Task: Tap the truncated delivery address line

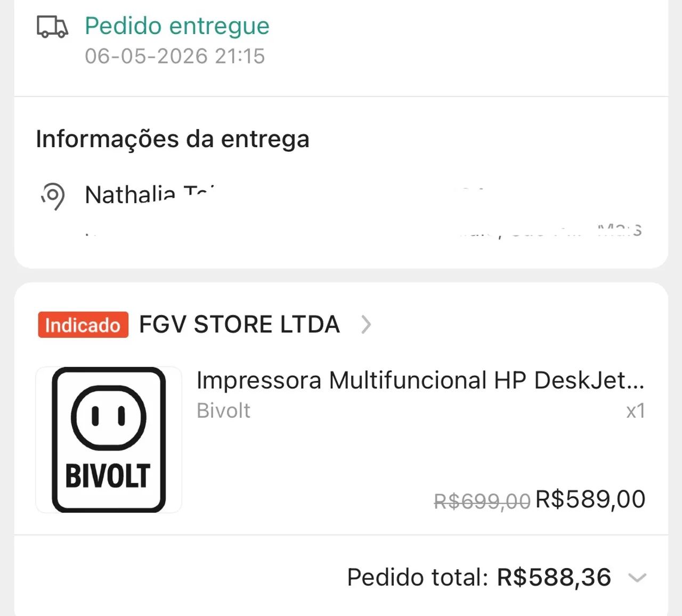Action: [x=363, y=230]
